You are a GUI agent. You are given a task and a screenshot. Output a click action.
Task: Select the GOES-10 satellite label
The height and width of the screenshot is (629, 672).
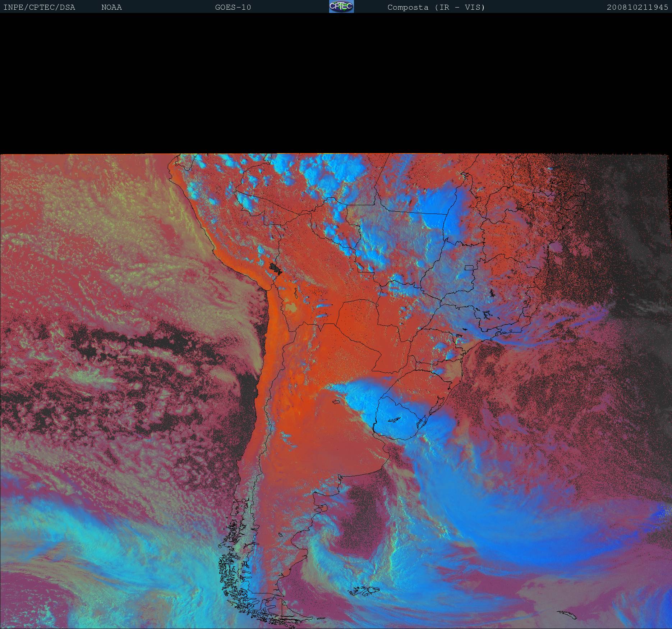(233, 7)
